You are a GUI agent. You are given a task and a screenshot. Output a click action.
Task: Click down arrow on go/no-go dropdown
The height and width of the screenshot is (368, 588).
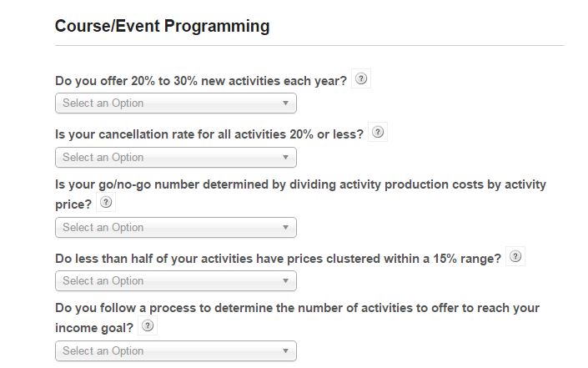[285, 227]
